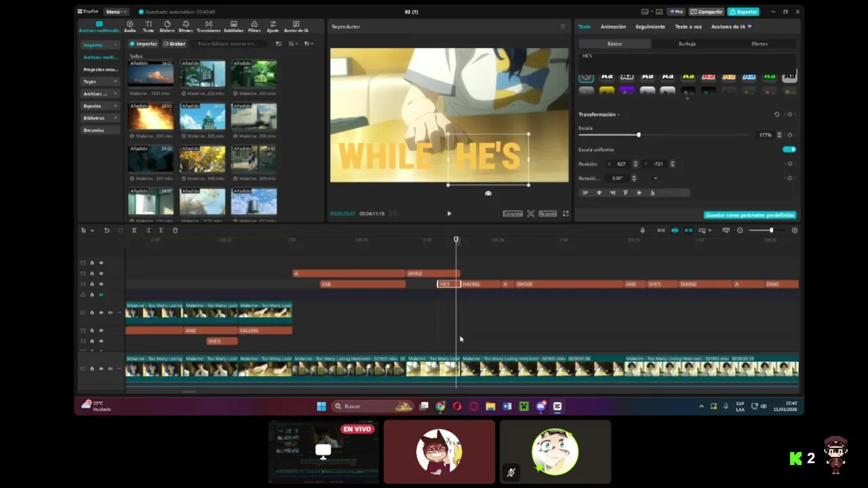Expand more text style presets chevron
This screenshot has height=488, width=868.
pyautogui.click(x=688, y=99)
